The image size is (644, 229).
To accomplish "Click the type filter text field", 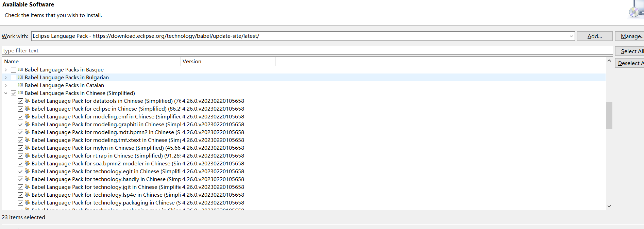I will pos(307,51).
